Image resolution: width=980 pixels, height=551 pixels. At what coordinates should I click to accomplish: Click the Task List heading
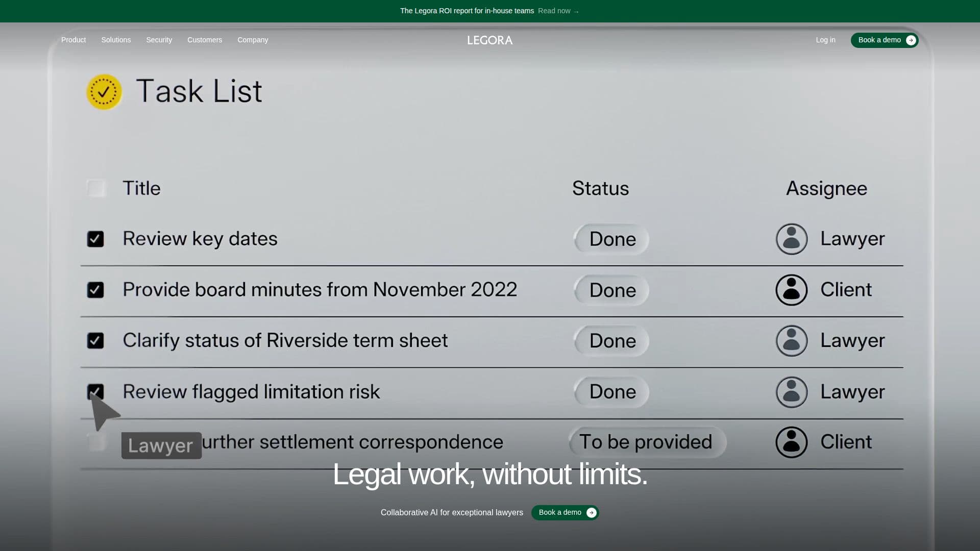coord(199,91)
